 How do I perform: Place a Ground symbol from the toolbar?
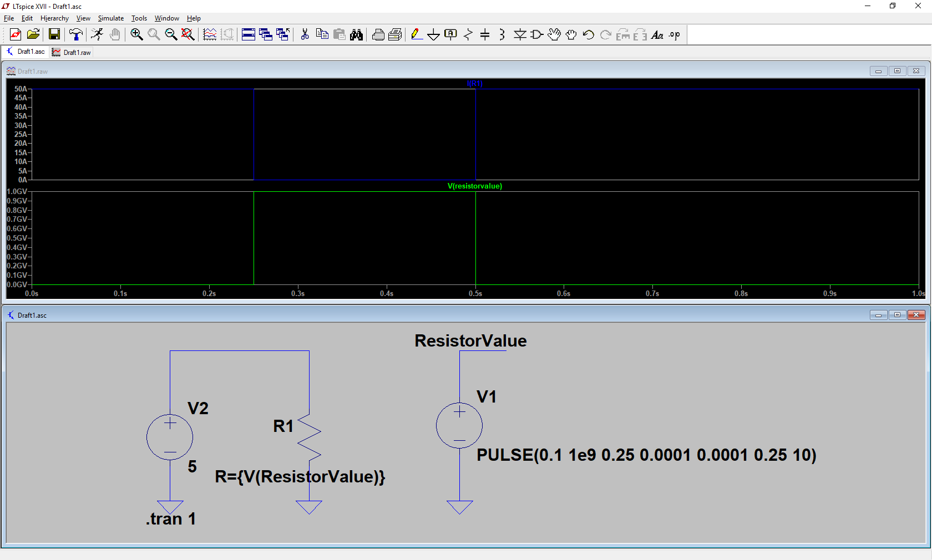434,34
